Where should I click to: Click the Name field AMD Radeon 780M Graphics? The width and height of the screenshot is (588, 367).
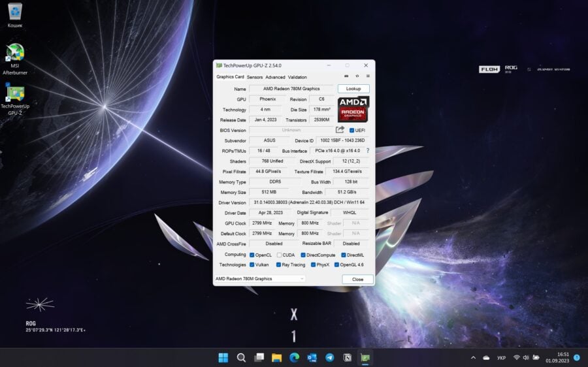point(291,89)
